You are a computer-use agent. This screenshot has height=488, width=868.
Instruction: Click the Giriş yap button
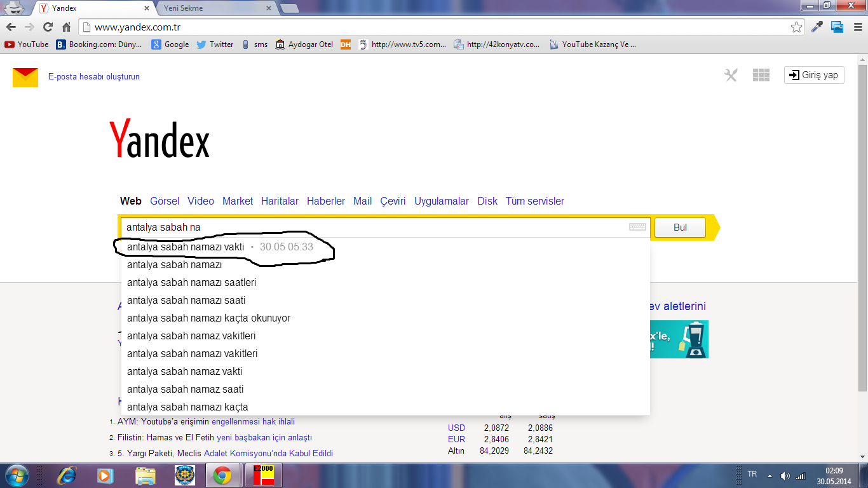[x=814, y=75]
